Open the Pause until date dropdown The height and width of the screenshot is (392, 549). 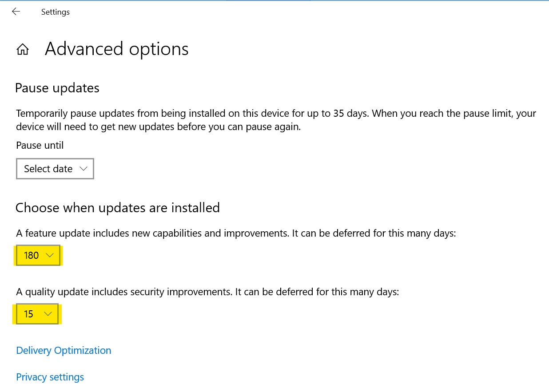click(x=55, y=169)
